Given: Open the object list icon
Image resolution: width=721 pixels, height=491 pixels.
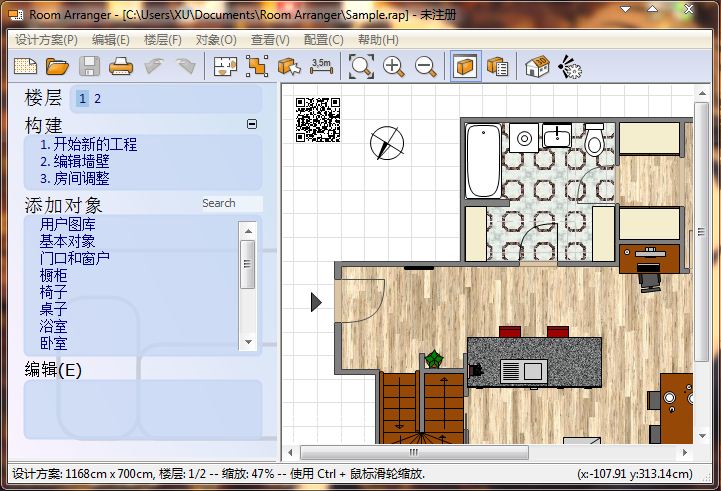Looking at the screenshot, I should 498,67.
